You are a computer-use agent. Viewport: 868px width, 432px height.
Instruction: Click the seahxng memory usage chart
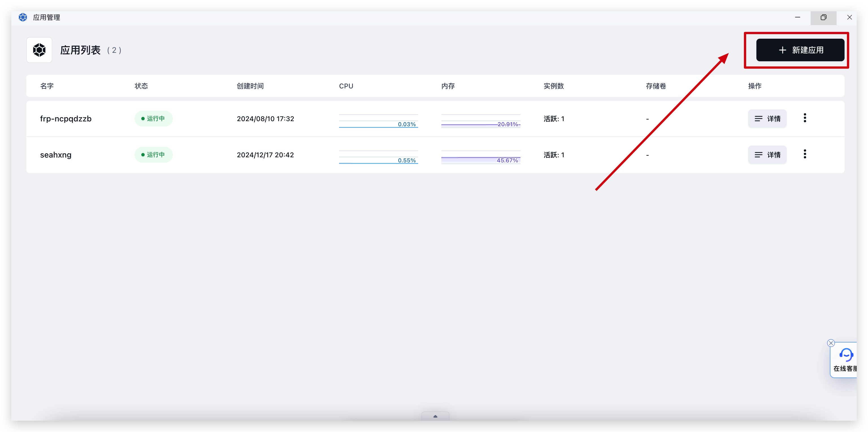coord(481,157)
